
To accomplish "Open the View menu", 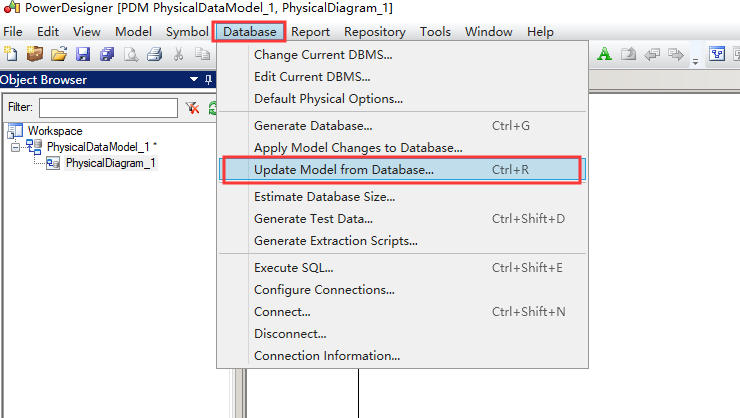I will (x=86, y=32).
